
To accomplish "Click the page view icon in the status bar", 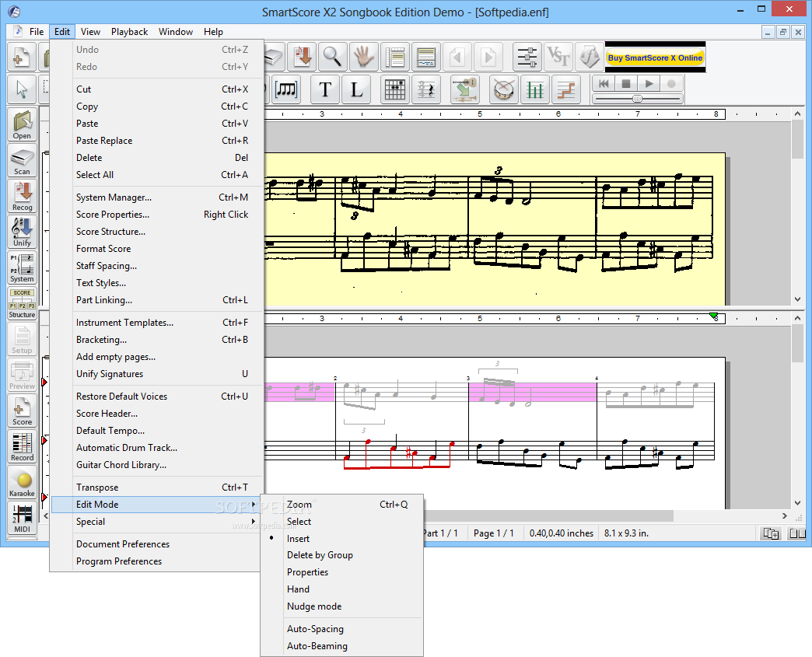I will [x=797, y=533].
